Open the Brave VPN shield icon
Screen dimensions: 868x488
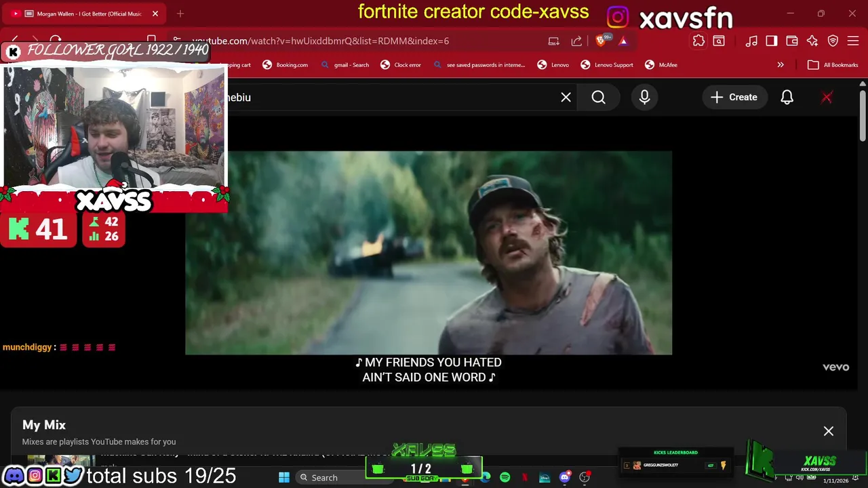(x=833, y=41)
